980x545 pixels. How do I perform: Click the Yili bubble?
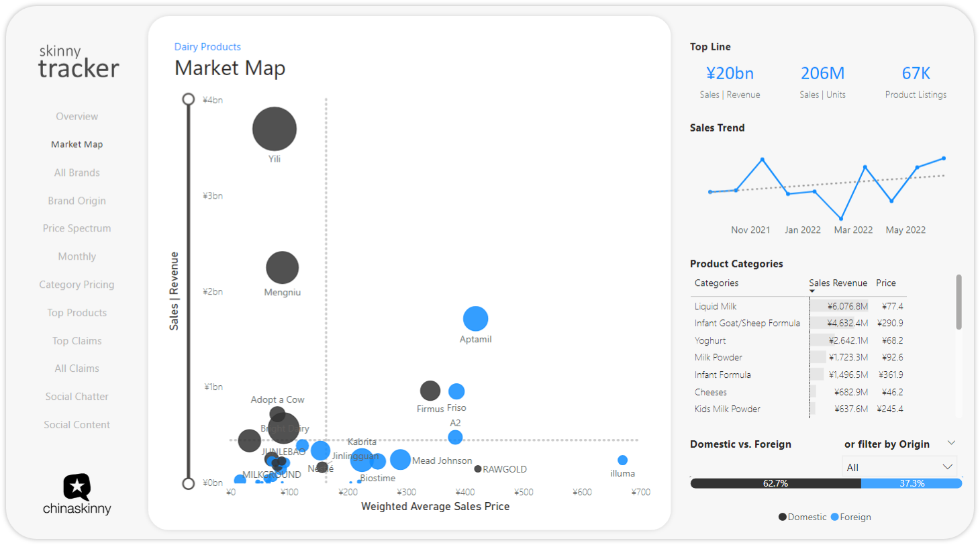coord(275,130)
